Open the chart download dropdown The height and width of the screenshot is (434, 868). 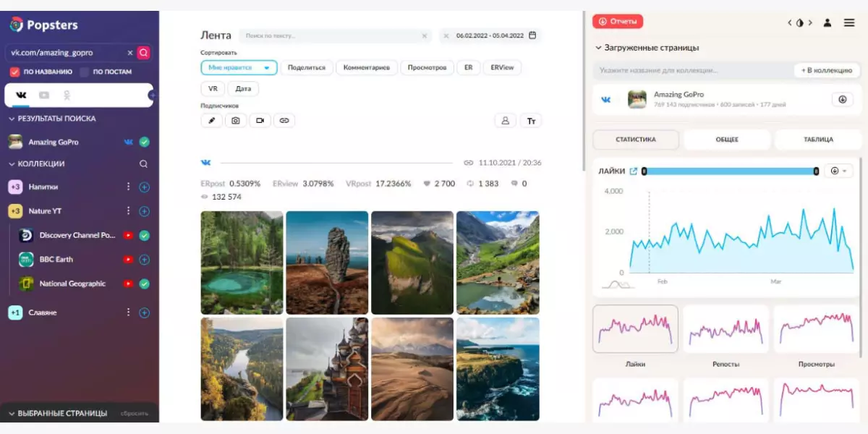point(838,171)
